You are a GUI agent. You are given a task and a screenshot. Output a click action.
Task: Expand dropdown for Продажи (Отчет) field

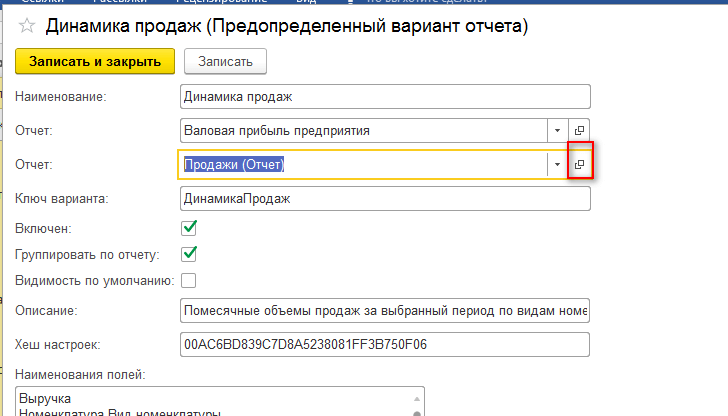(x=556, y=164)
